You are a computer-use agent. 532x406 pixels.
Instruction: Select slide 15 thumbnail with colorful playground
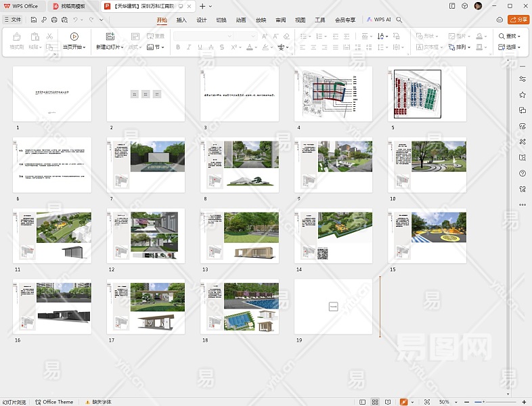[x=426, y=235]
